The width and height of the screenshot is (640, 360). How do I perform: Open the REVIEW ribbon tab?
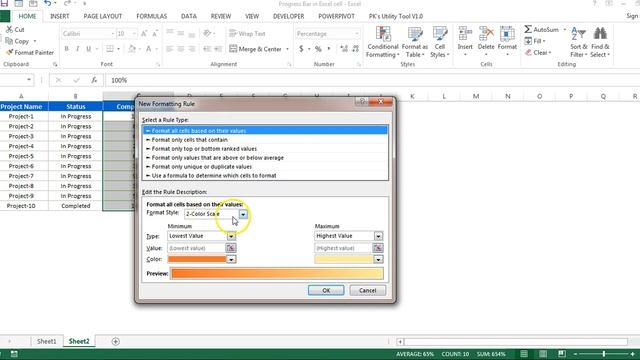(x=221, y=16)
